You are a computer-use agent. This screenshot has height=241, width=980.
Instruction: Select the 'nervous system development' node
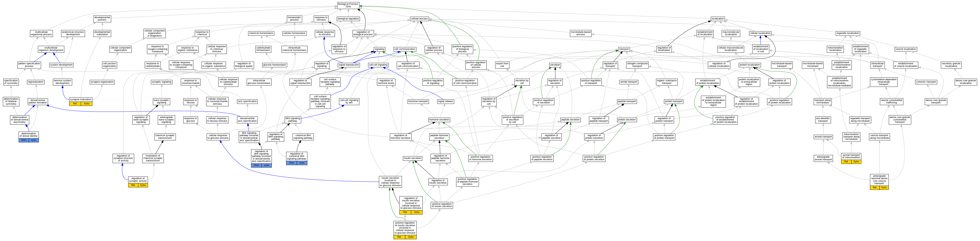[x=62, y=82]
